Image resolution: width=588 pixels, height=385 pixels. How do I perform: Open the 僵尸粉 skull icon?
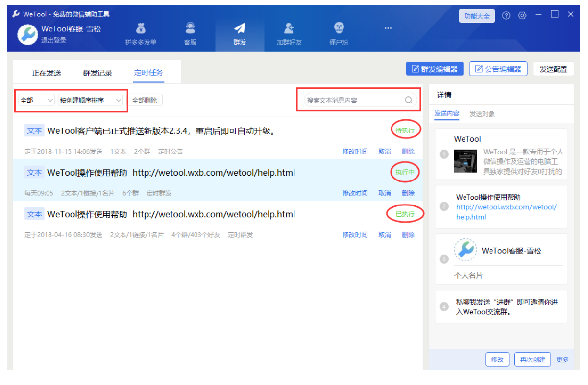(x=339, y=28)
